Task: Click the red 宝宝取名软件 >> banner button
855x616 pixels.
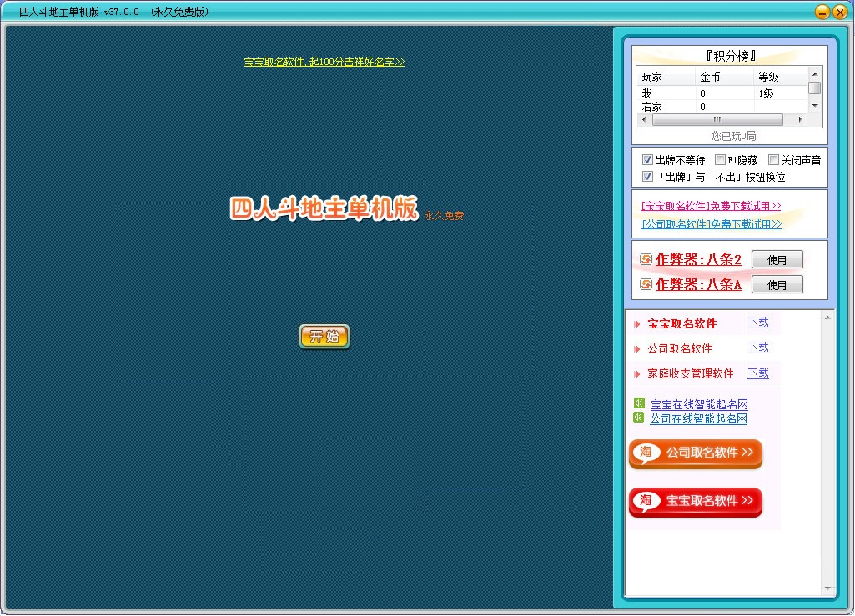Action: (x=695, y=502)
